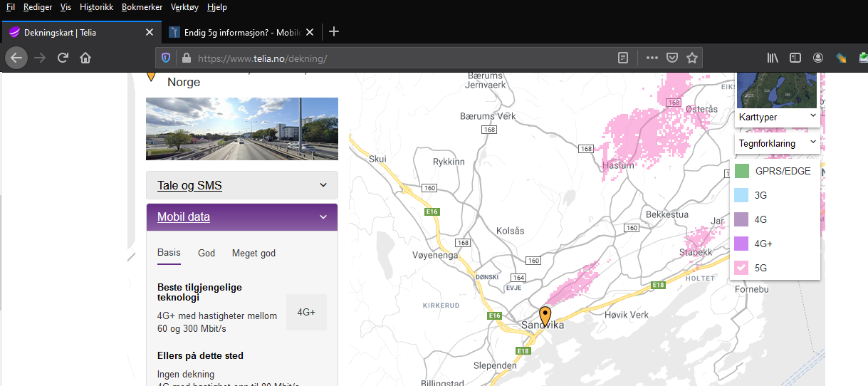The image size is (868, 386).
Task: Open the Vis menu
Action: tap(66, 7)
